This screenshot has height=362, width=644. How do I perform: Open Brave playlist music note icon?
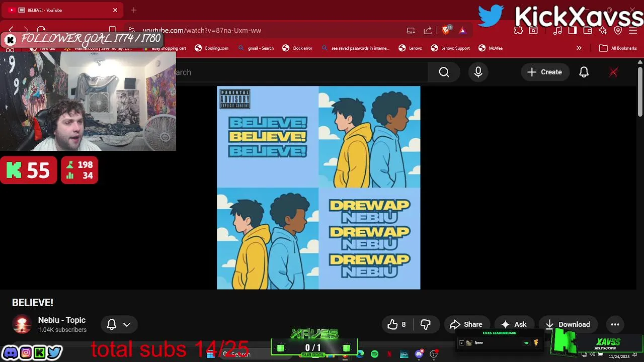point(557,31)
